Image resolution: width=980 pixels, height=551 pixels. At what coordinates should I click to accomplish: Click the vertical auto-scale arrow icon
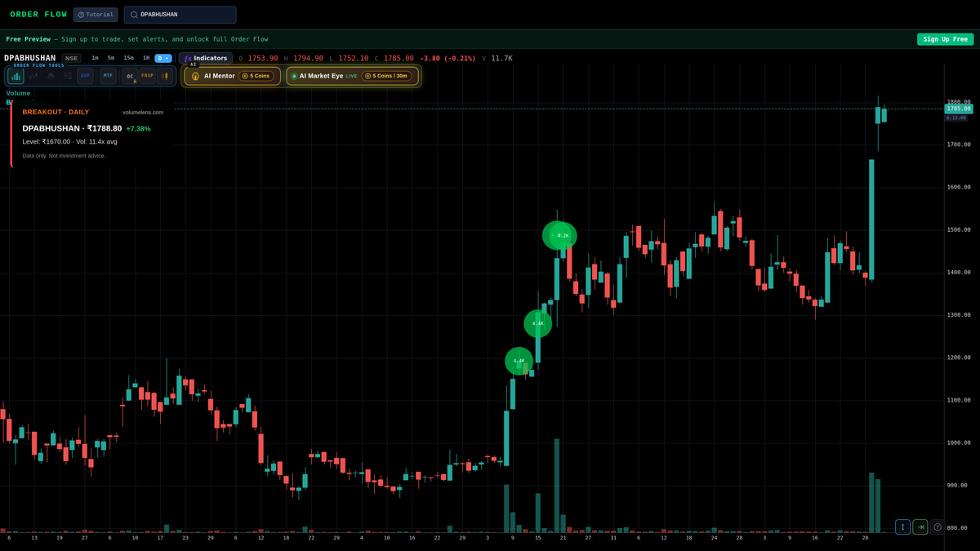click(x=902, y=527)
